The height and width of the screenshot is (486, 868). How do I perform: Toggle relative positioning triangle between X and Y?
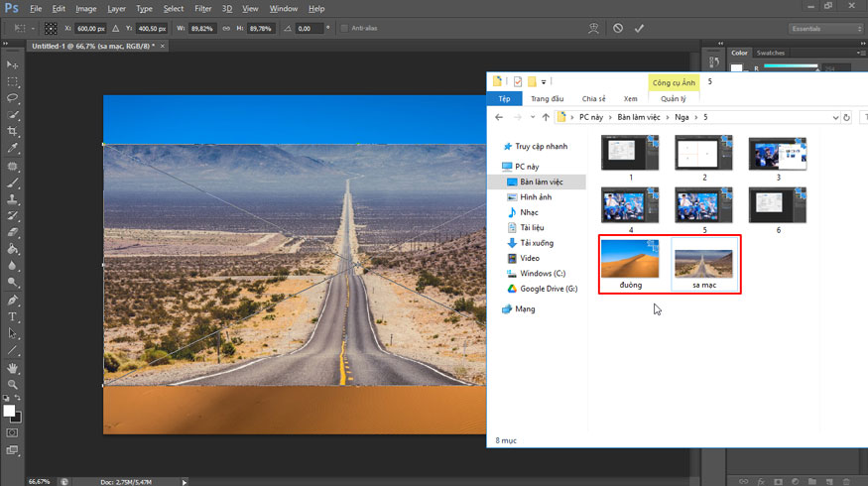(x=115, y=29)
